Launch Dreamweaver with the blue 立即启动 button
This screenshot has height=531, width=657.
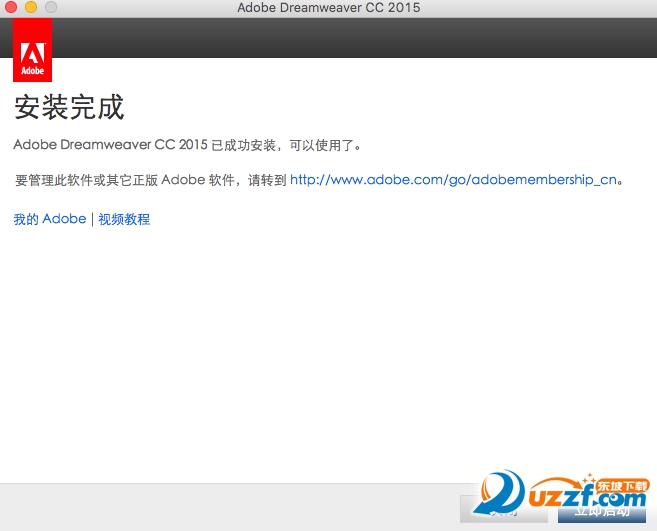click(602, 509)
